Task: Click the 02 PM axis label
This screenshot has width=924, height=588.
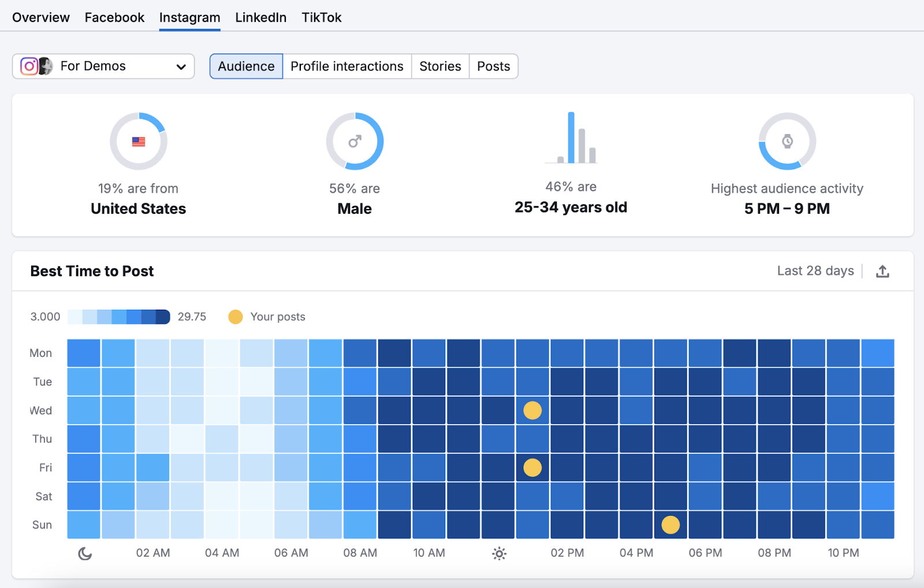Action: tap(567, 553)
